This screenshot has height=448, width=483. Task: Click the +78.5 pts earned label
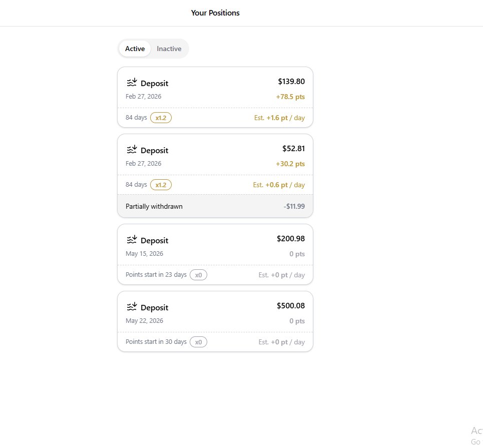(290, 97)
